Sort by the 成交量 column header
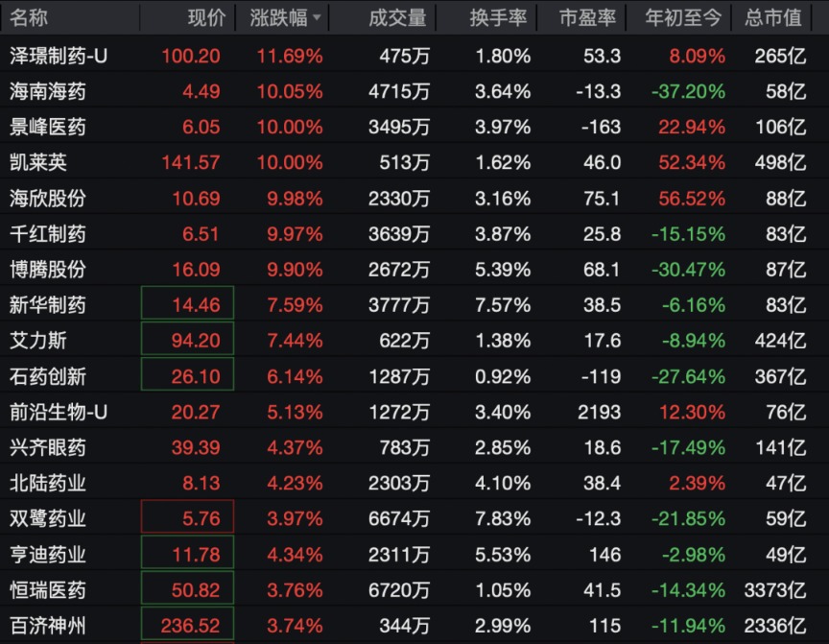 click(x=397, y=17)
